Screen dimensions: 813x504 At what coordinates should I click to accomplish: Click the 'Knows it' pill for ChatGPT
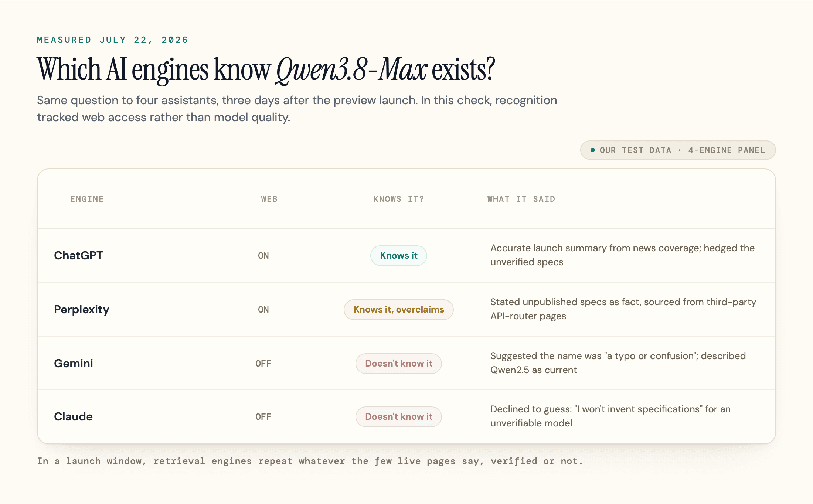(398, 256)
